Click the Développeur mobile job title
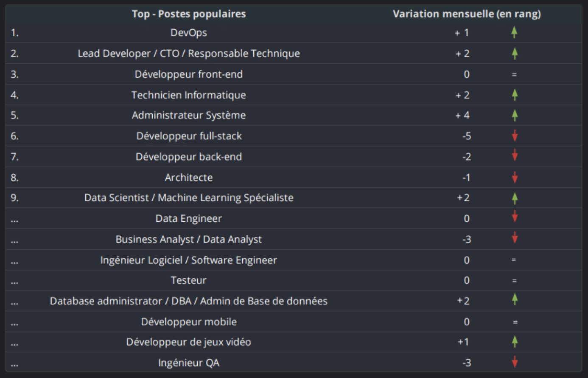Viewport: 588px width, 378px height. [189, 322]
